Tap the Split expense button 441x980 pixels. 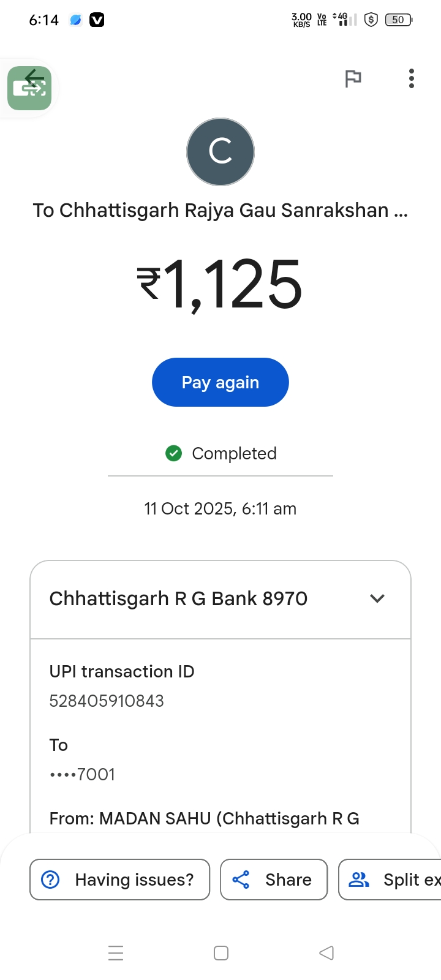click(404, 880)
